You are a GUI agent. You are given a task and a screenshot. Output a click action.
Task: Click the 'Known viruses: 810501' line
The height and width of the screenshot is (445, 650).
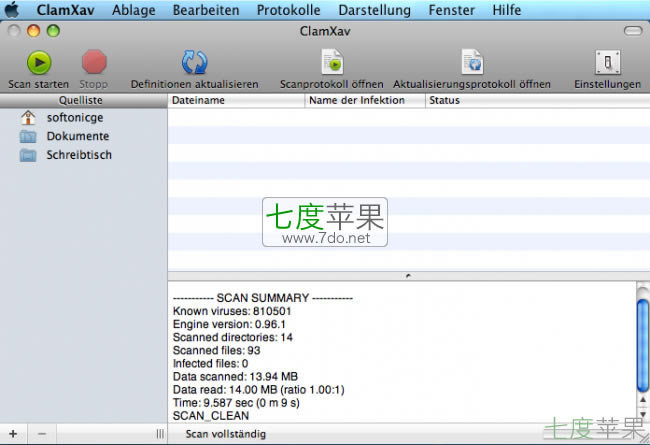click(232, 311)
